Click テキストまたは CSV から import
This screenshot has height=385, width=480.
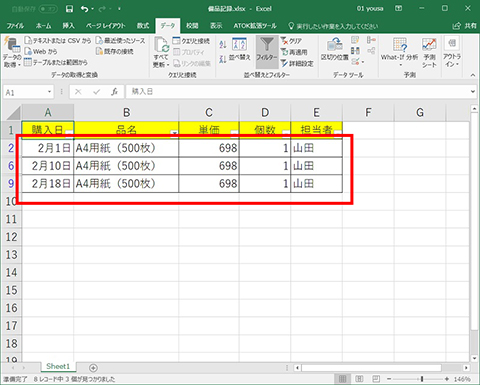tap(58, 41)
